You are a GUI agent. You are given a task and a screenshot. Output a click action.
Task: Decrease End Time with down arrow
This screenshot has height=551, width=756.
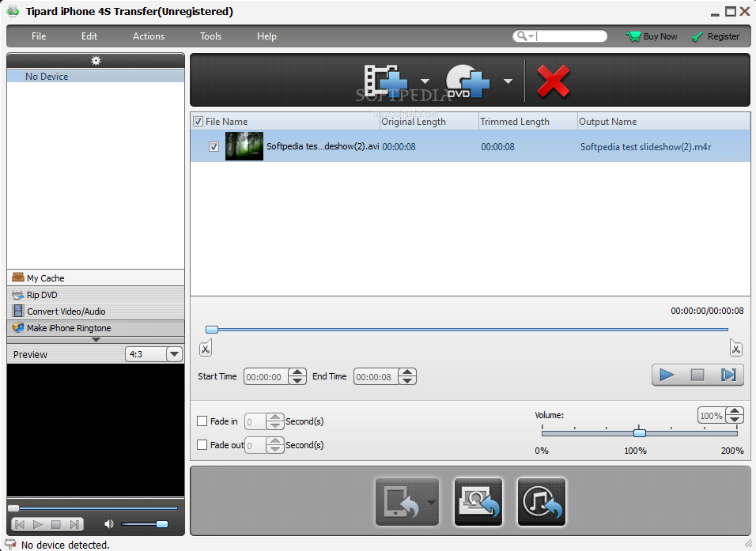tap(407, 381)
